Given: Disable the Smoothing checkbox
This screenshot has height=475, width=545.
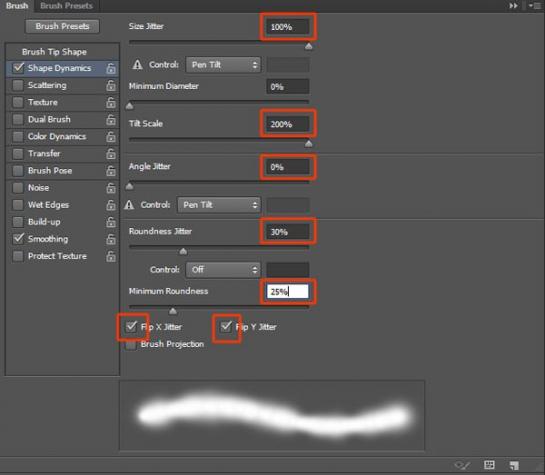Looking at the screenshot, I should pos(18,239).
